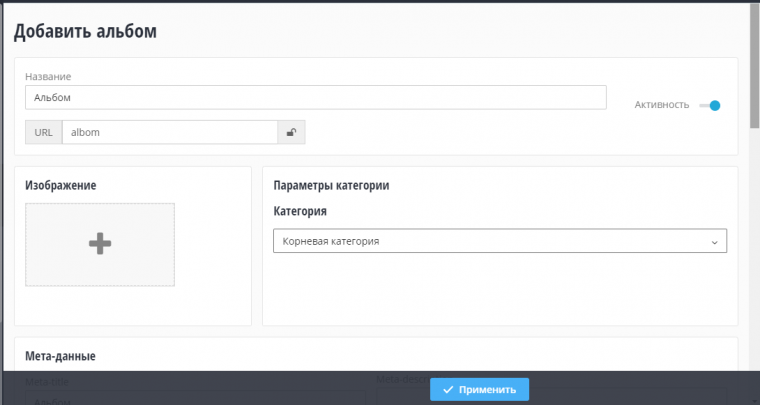Toggle the Активность switch off
This screenshot has height=405, width=760.
(710, 105)
